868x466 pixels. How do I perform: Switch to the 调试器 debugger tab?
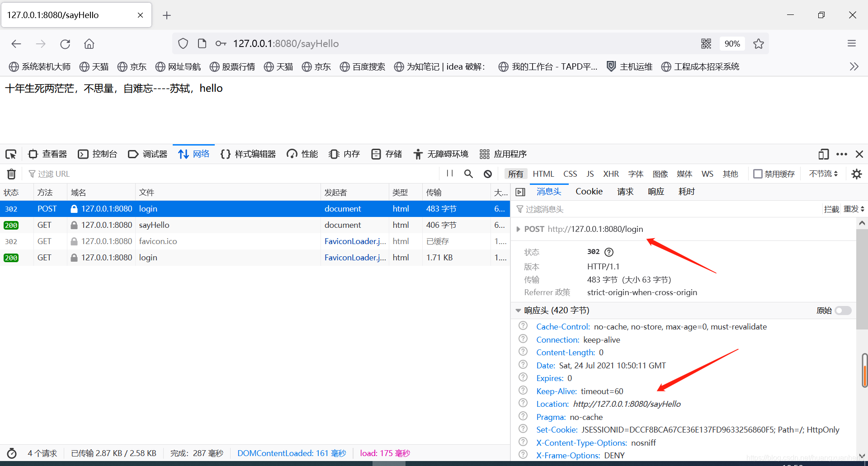click(148, 154)
